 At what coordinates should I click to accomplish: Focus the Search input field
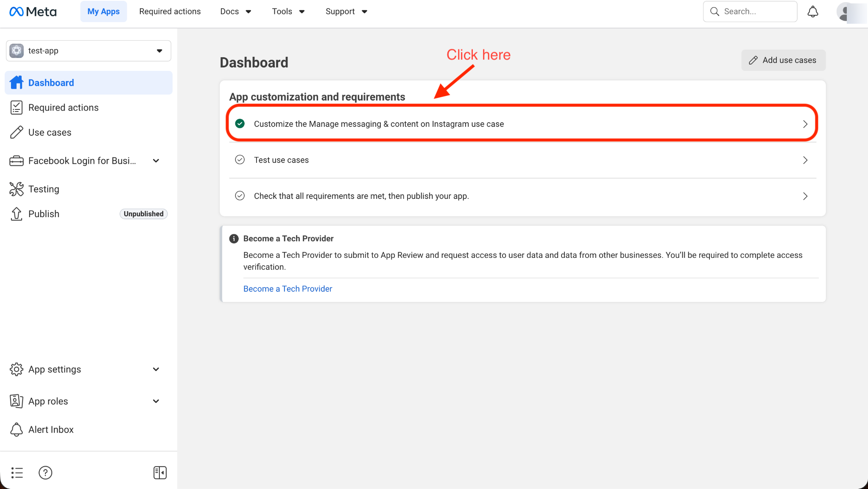pos(750,11)
